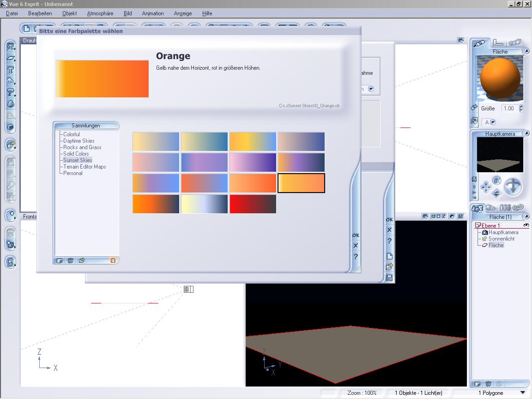The width and height of the screenshot is (532, 399).
Task: Switch to the Numerics ruler tab
Action: pyautogui.click(x=498, y=43)
